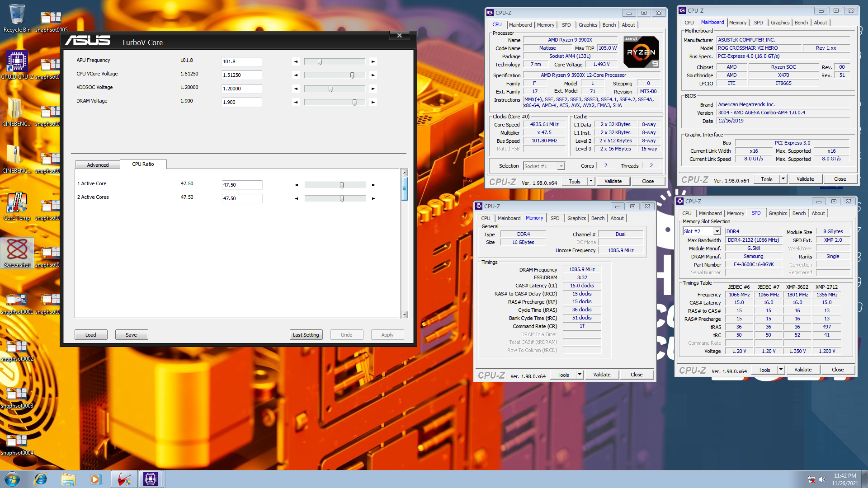Open the Windows Start menu orb
This screenshot has height=488, width=868.
pos(12,479)
